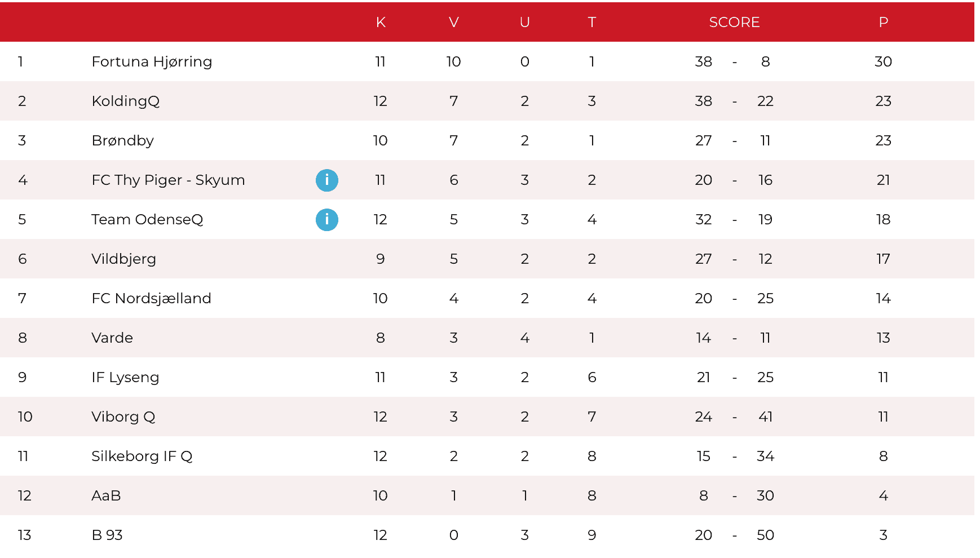Image resolution: width=980 pixels, height=558 pixels.
Task: Click the T losses column header
Action: pyautogui.click(x=591, y=23)
